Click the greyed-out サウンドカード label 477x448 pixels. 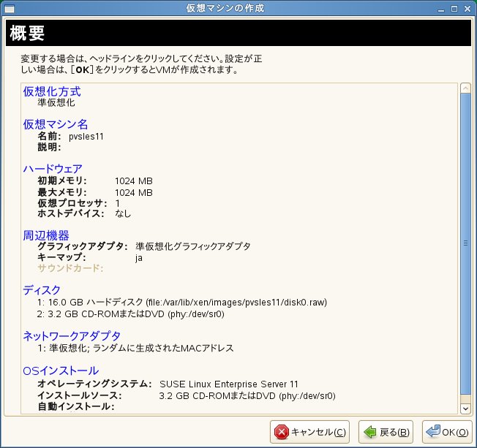coord(70,269)
